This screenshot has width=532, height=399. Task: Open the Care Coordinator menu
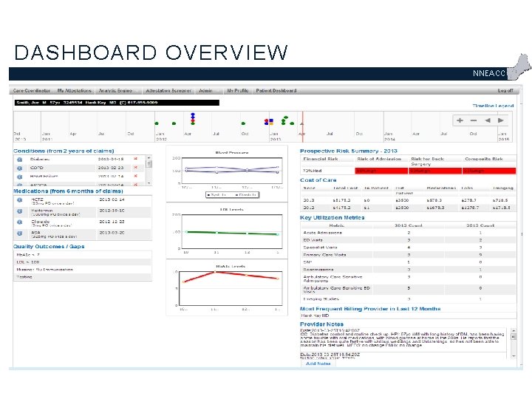click(32, 91)
